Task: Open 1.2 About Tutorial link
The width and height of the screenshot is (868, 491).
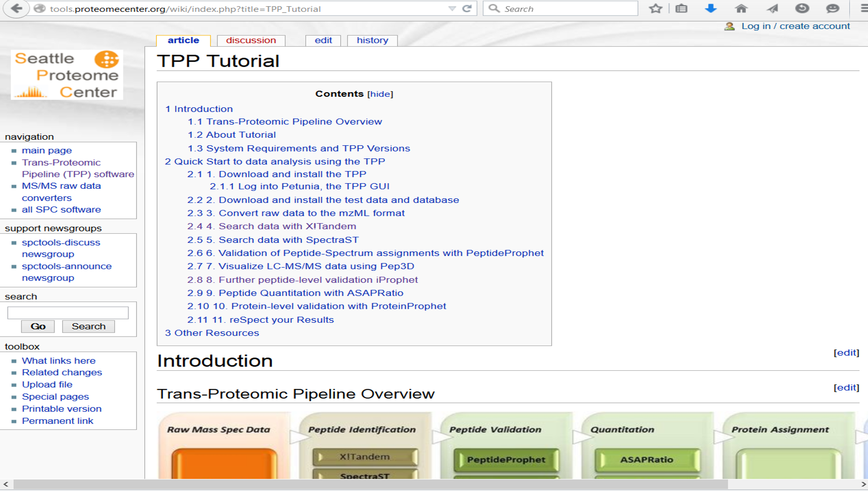Action: pyautogui.click(x=231, y=135)
